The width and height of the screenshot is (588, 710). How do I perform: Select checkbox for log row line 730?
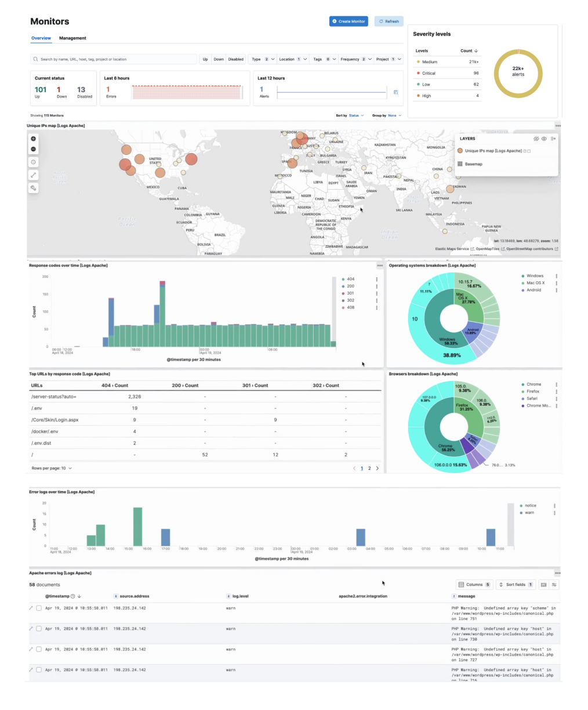click(x=39, y=628)
